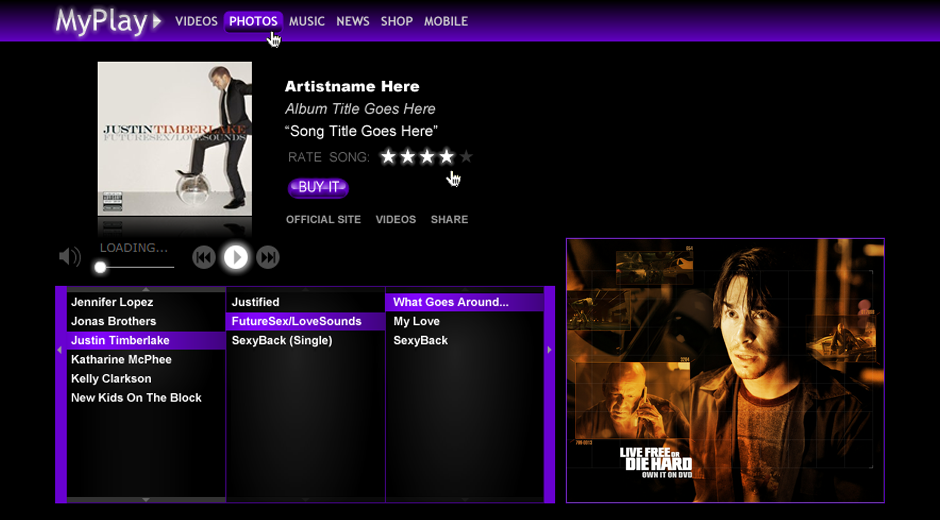Select Katharine McPhee in artist list
Image resolution: width=940 pixels, height=520 pixels.
coord(146,360)
